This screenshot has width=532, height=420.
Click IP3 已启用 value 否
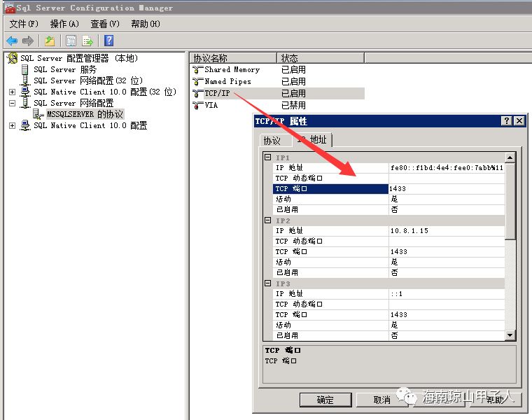(x=447, y=336)
